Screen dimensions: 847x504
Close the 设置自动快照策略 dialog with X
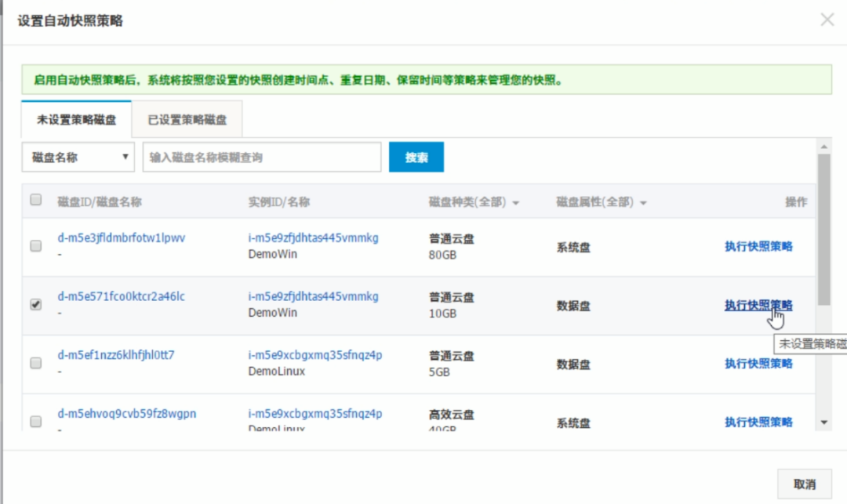pyautogui.click(x=827, y=20)
